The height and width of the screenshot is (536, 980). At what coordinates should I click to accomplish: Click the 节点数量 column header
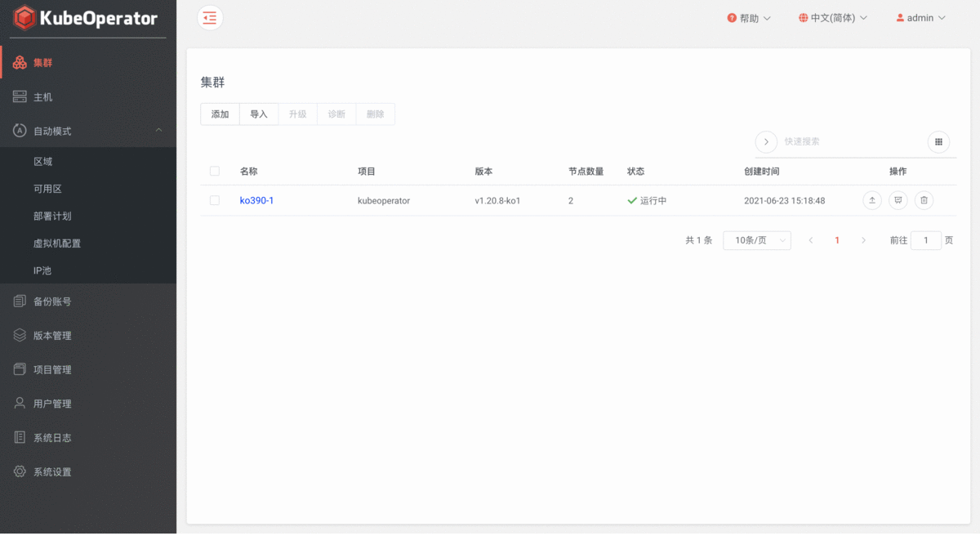click(586, 172)
